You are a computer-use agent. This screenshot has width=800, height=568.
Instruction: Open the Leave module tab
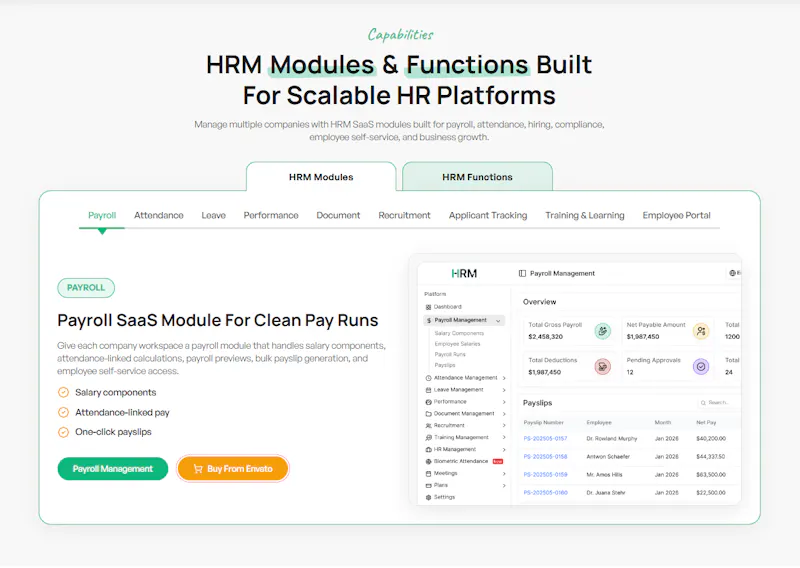pos(213,215)
